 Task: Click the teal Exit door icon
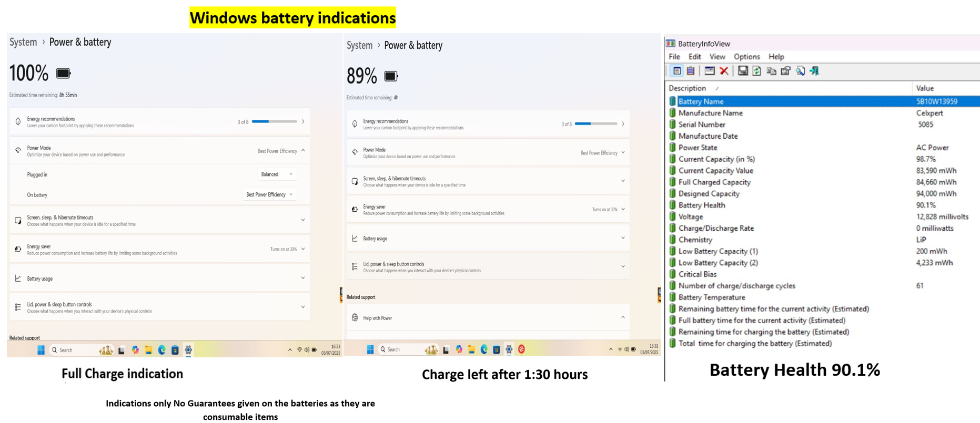[x=814, y=71]
